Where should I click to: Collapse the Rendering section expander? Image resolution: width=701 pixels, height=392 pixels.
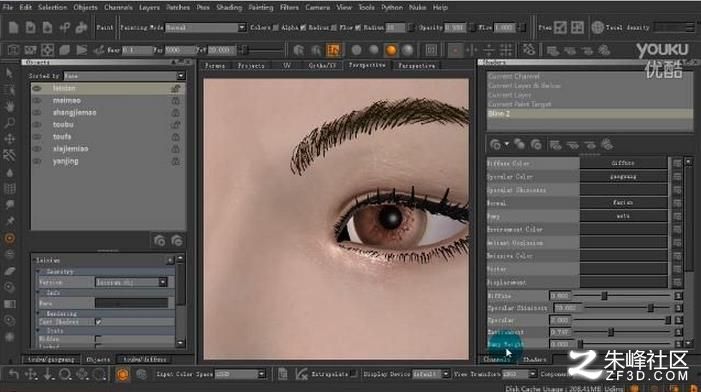pyautogui.click(x=38, y=313)
